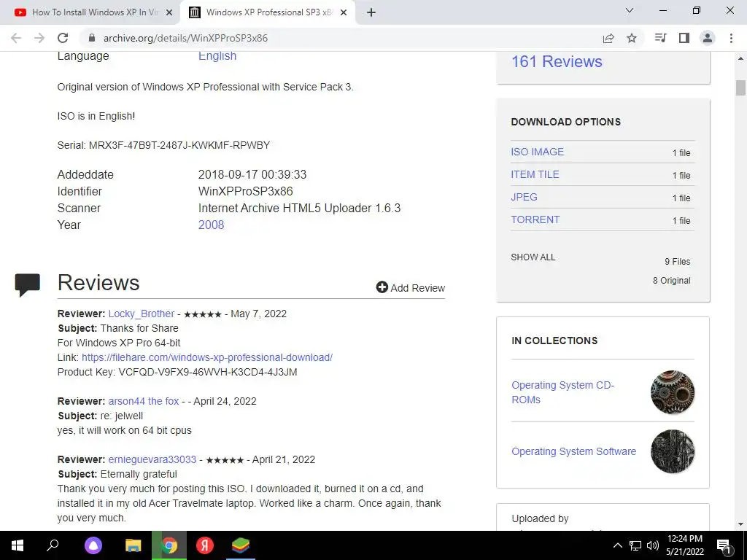This screenshot has height=560, width=747.
Task: Open the taskbar clock and date
Action: [684, 545]
